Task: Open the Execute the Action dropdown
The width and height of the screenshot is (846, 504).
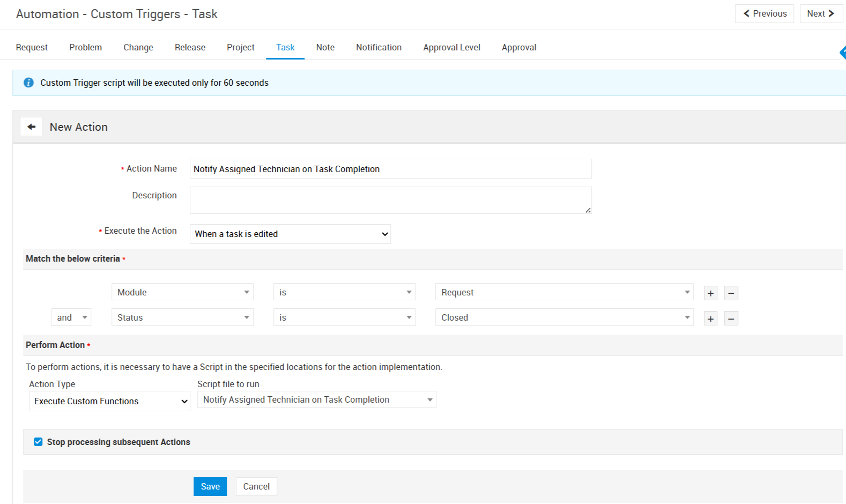Action: click(x=290, y=234)
